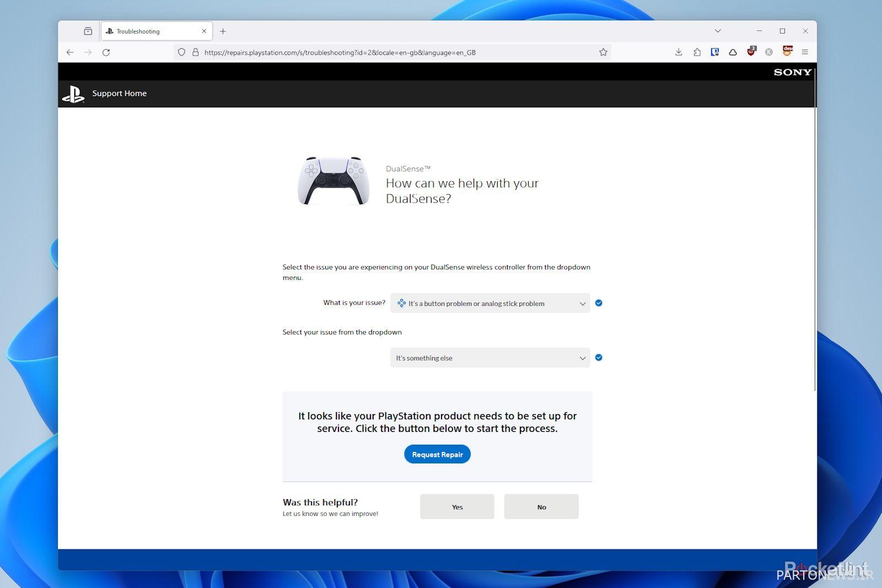Open the tracking protection shield icon

coord(181,52)
